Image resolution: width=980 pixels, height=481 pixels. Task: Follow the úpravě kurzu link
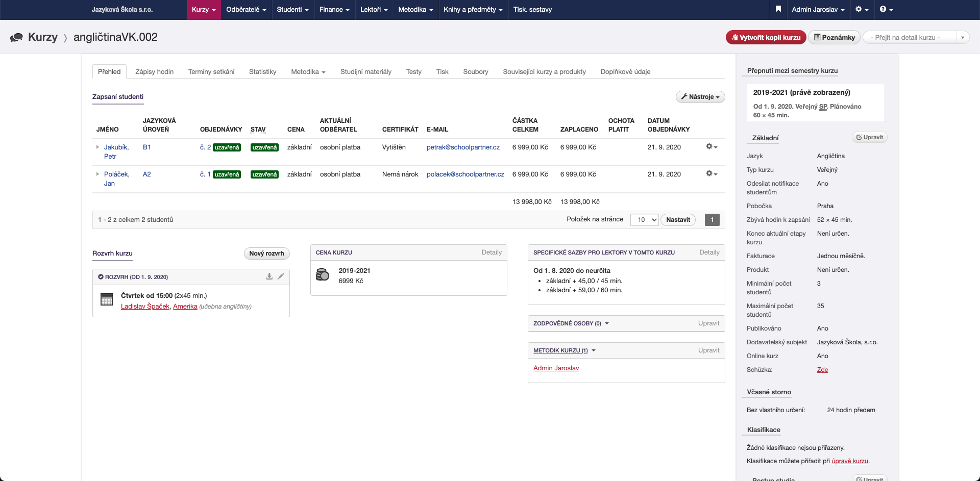click(x=850, y=461)
